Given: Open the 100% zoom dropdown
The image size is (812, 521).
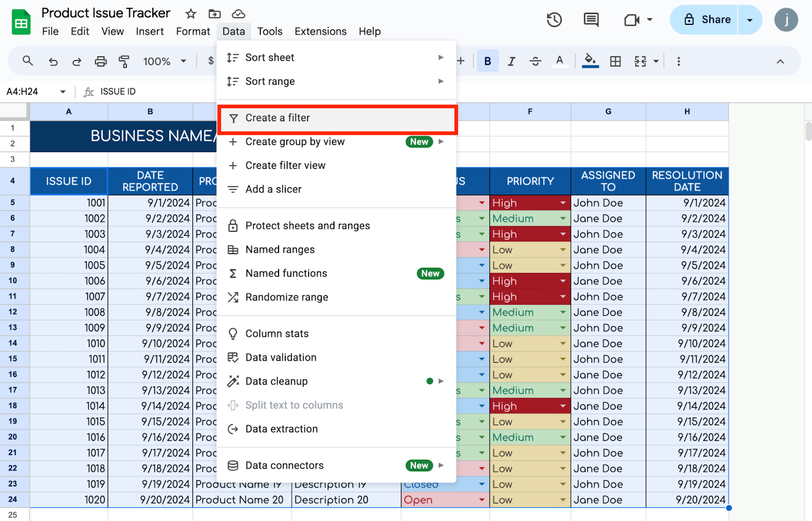Looking at the screenshot, I should click(x=164, y=61).
